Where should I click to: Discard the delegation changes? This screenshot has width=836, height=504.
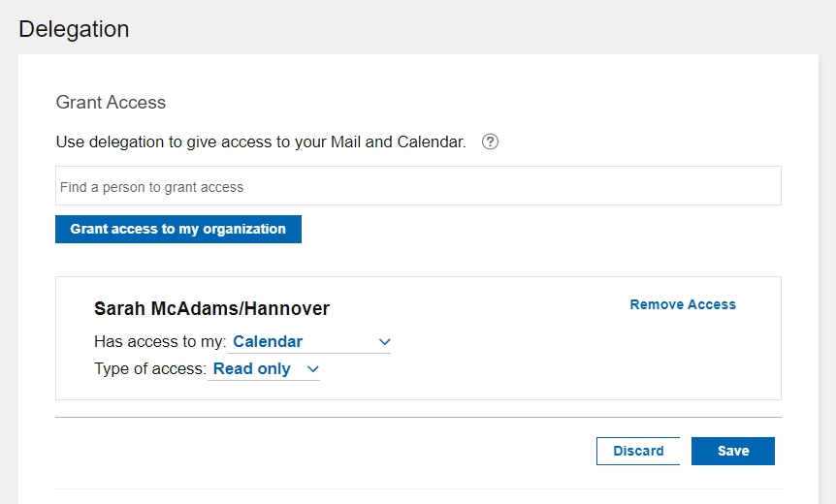[638, 451]
